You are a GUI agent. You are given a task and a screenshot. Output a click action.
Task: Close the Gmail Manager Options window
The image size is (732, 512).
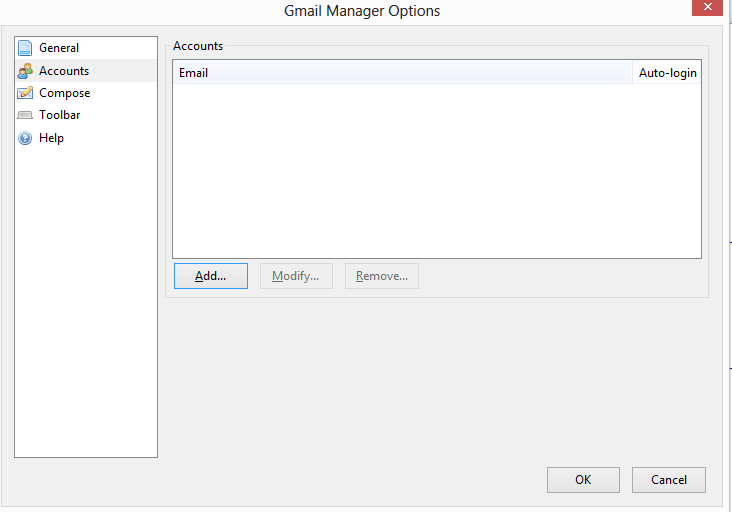tap(707, 7)
